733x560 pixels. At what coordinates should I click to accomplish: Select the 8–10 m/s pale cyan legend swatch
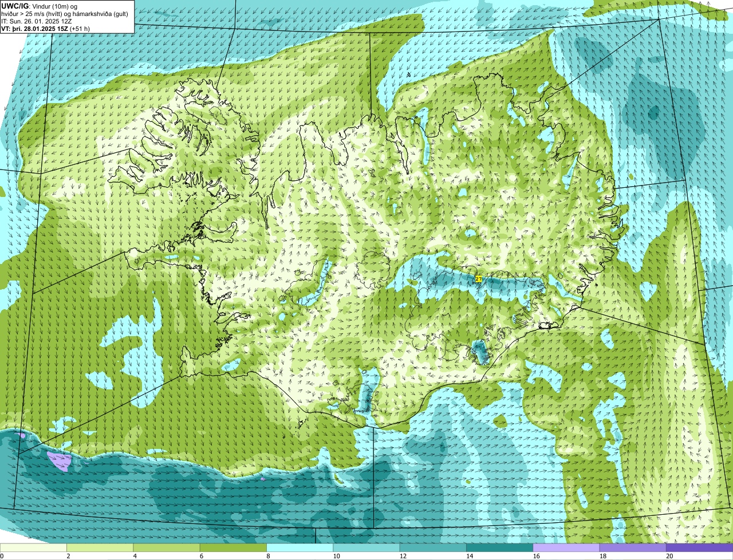pyautogui.click(x=299, y=548)
